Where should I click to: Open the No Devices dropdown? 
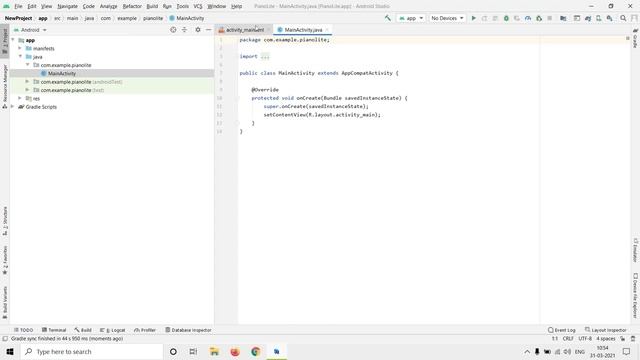447,18
